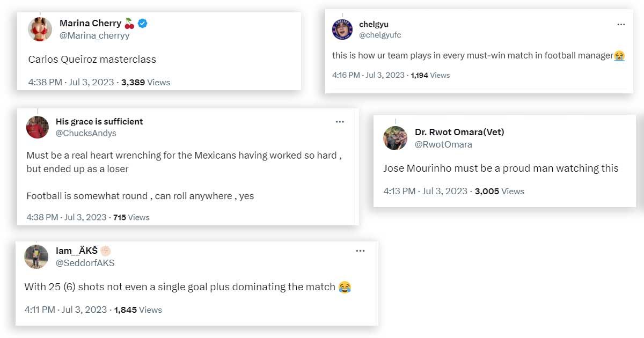Open more options on SeddorfAKS tweet

tap(360, 251)
